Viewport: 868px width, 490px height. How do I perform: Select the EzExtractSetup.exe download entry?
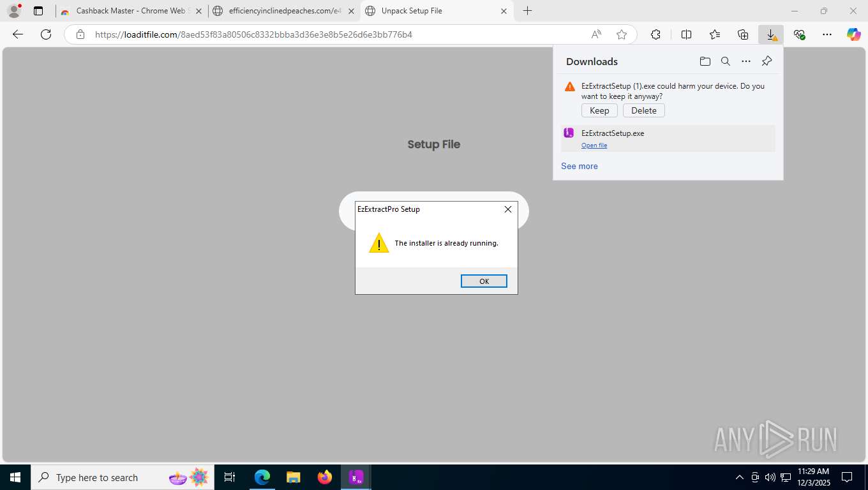coord(668,138)
